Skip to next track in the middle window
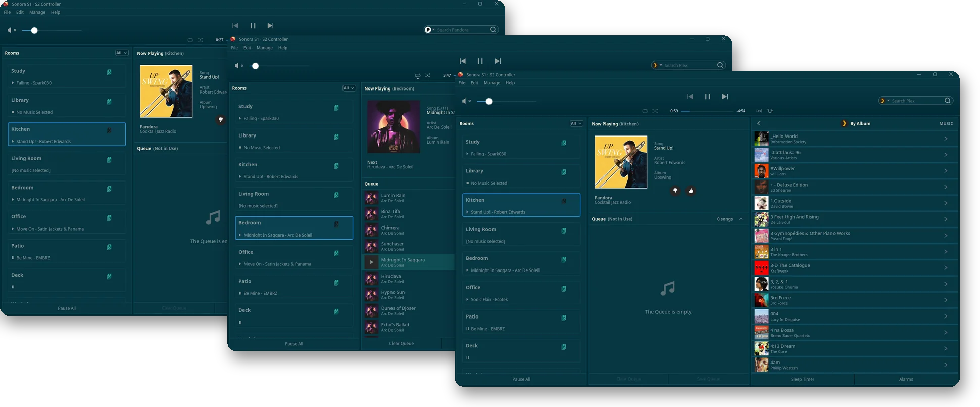Viewport: 980px width, 407px height. point(498,61)
